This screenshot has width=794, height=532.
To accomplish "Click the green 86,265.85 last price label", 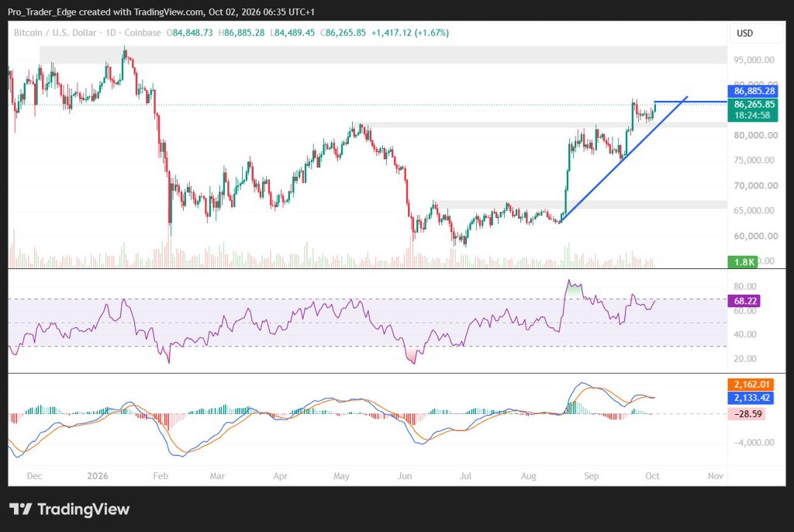I will pos(754,105).
